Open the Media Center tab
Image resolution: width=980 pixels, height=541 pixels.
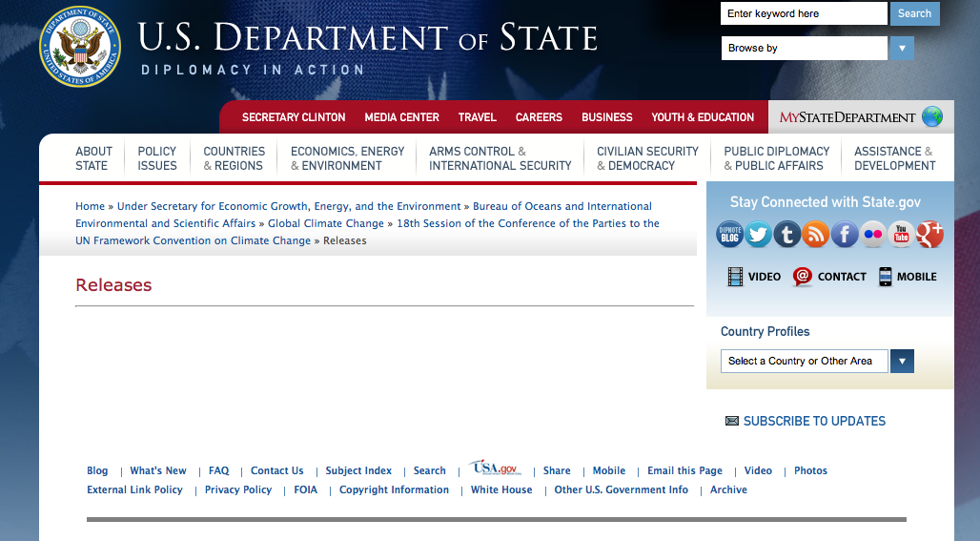point(401,117)
